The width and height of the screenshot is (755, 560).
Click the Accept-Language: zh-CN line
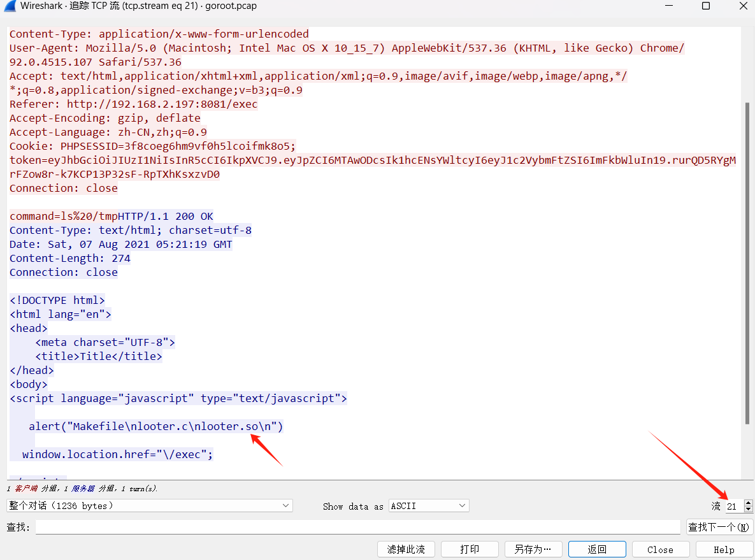108,132
